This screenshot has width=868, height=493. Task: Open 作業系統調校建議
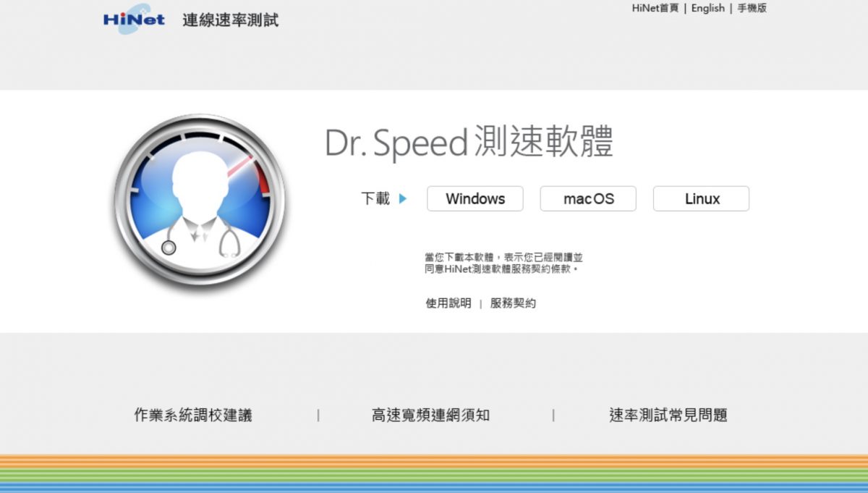pos(193,415)
